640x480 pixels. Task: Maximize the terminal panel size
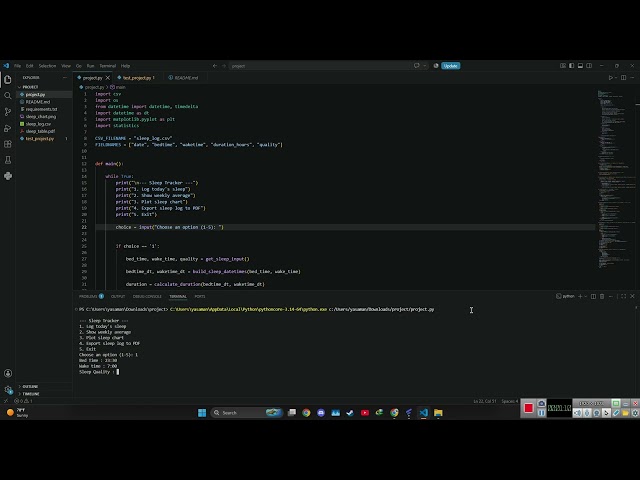pyautogui.click(x=623, y=296)
